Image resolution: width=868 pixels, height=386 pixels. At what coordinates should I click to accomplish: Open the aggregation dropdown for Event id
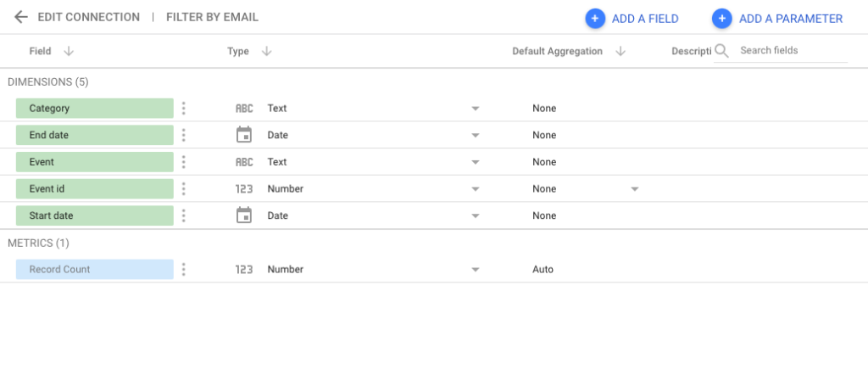pyautogui.click(x=635, y=189)
